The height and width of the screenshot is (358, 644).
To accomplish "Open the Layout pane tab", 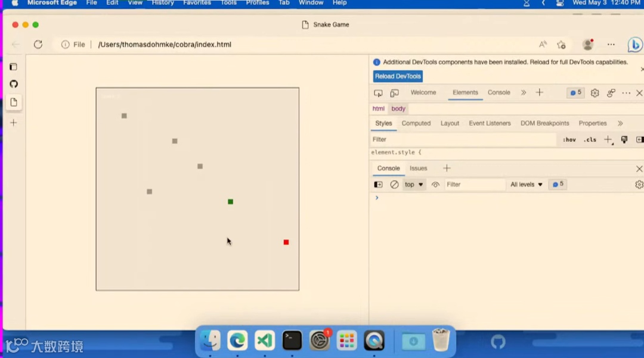I will coord(450,123).
